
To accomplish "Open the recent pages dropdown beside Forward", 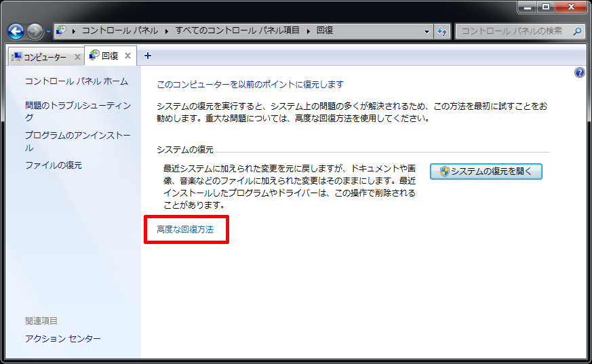I will click(48, 32).
